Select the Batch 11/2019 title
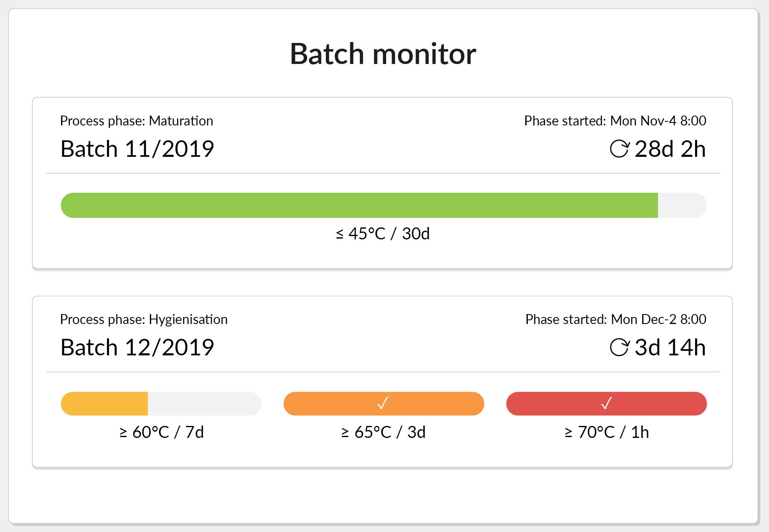 (x=137, y=149)
